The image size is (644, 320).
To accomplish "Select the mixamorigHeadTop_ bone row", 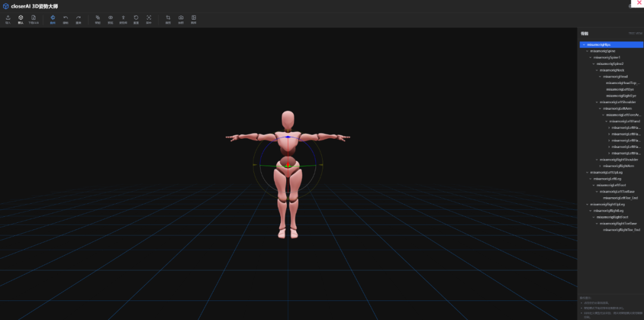I will pyautogui.click(x=611, y=83).
